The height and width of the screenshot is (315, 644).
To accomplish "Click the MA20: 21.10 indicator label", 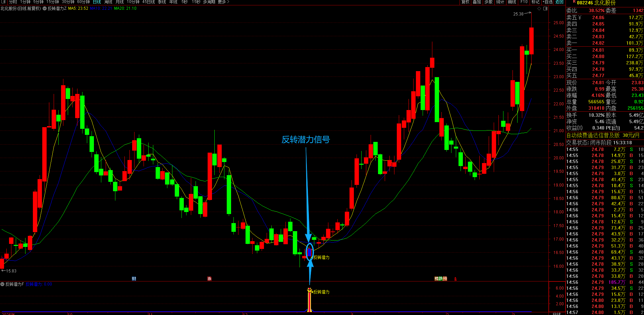I will (x=125, y=8).
